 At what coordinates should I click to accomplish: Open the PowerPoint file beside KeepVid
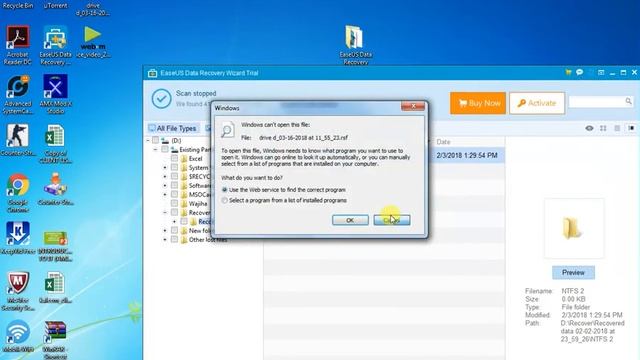pos(55,246)
